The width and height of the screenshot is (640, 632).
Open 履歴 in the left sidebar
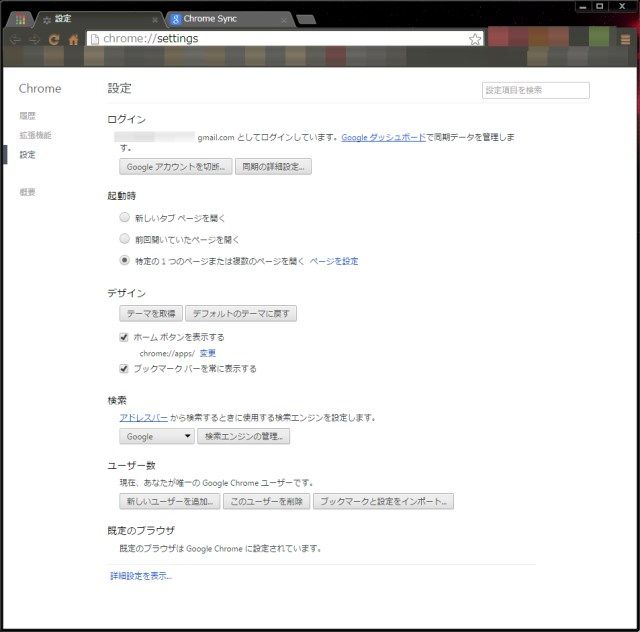point(27,116)
